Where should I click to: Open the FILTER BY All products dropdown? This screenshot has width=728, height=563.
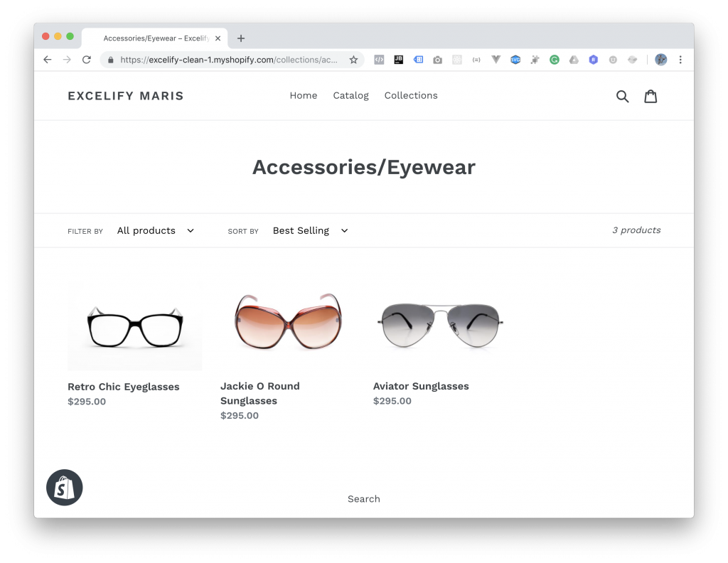click(156, 230)
